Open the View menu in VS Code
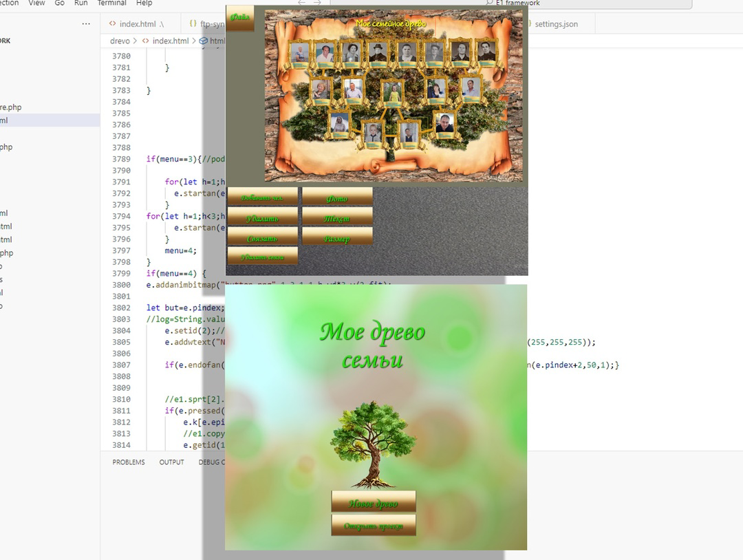743x560 pixels. (x=36, y=3)
